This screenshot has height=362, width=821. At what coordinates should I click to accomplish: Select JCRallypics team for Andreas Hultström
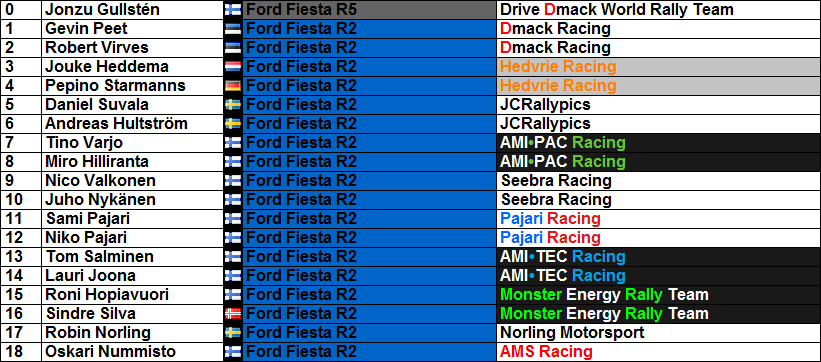(658, 124)
